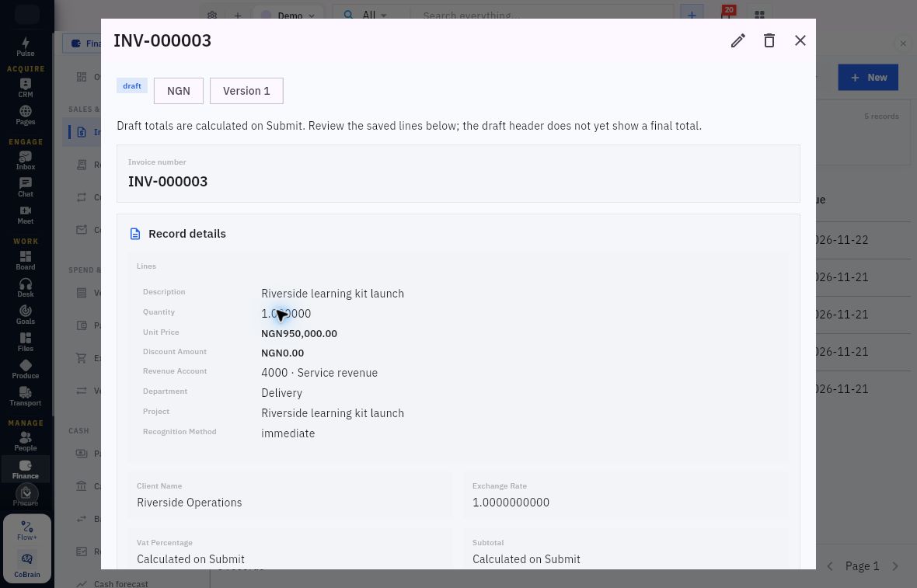Viewport: 917px width, 588px height.
Task: Close the INV-000003 dialog
Action: pyautogui.click(x=800, y=40)
